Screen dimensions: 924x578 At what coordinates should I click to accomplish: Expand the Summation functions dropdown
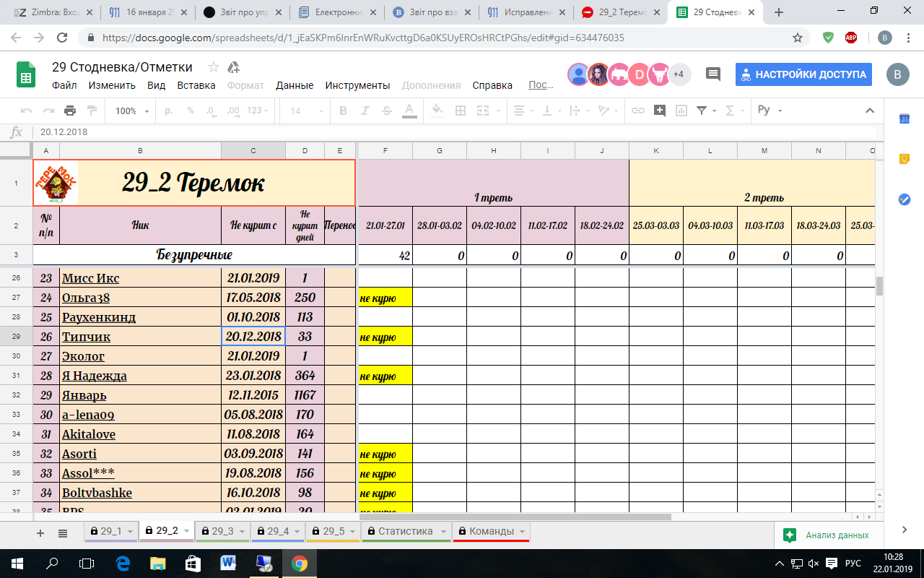741,111
